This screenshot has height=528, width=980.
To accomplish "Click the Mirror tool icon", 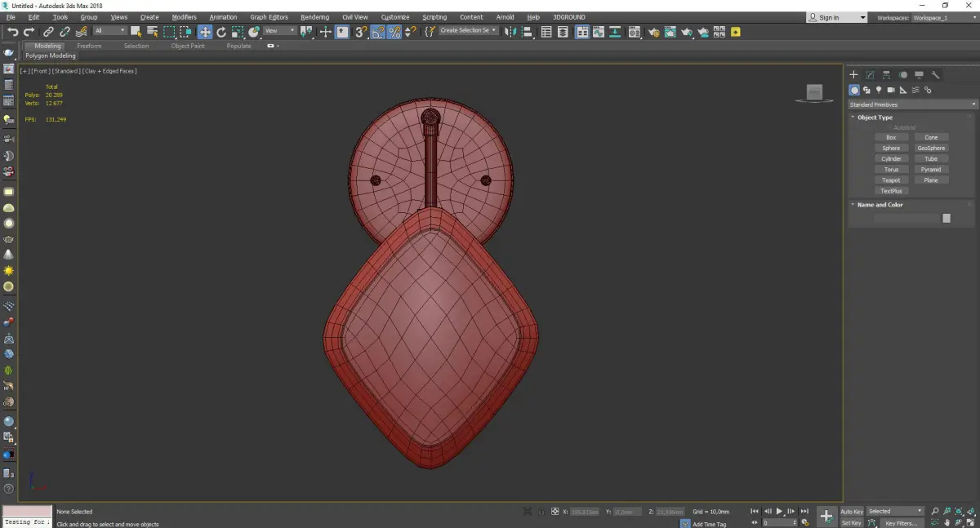I will (x=510, y=32).
